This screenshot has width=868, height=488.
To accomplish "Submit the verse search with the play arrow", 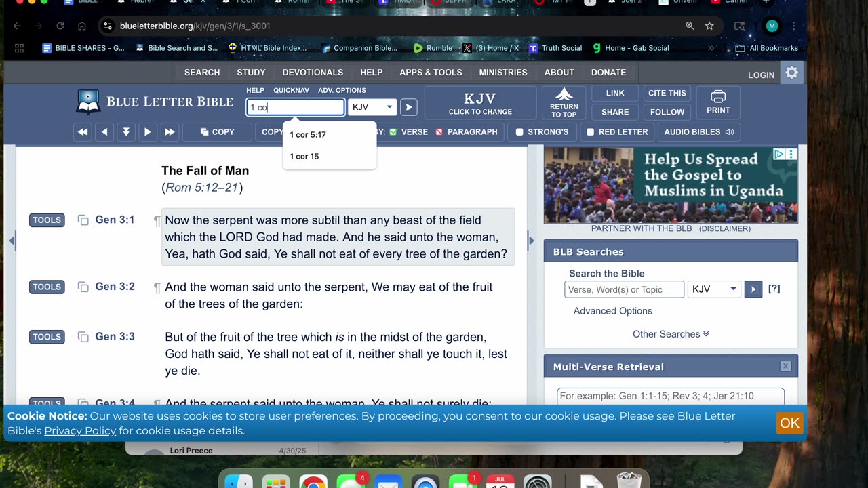I will tap(408, 107).
